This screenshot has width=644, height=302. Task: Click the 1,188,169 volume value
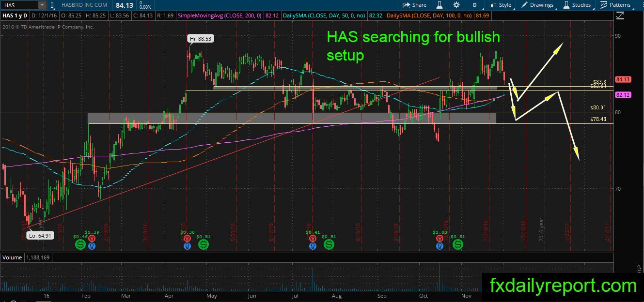coord(38,257)
